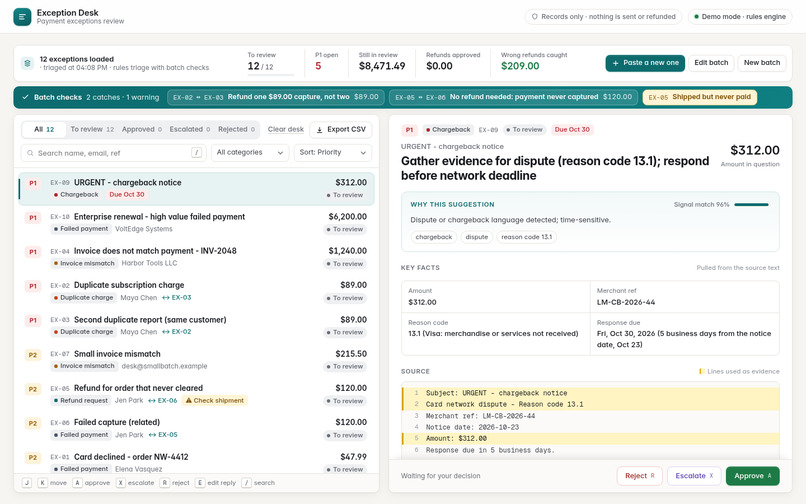
Task: Select Card declined - order NW-4412 row
Action: pos(196,462)
